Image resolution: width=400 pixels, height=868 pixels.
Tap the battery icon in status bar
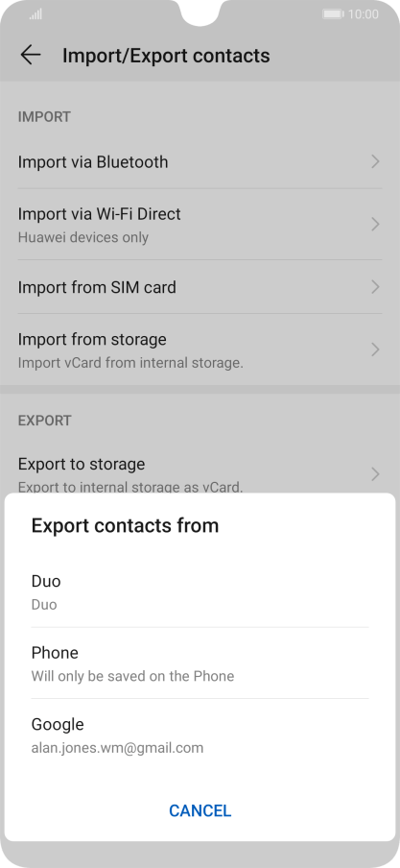333,14
